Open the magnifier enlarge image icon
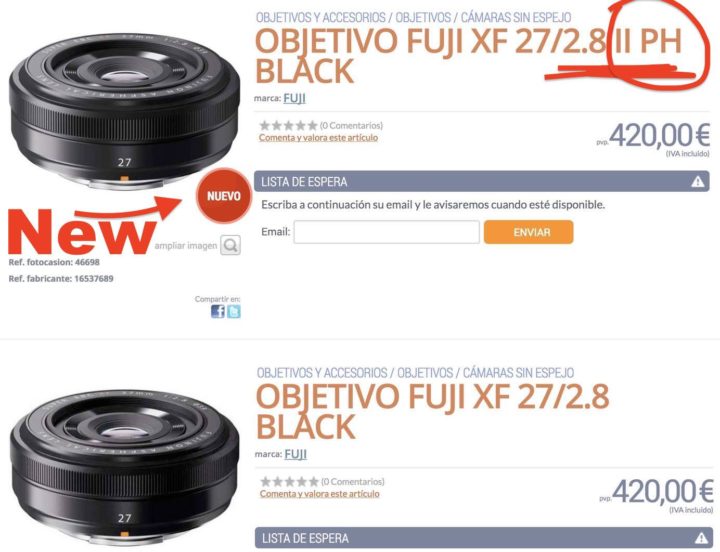 pyautogui.click(x=230, y=245)
